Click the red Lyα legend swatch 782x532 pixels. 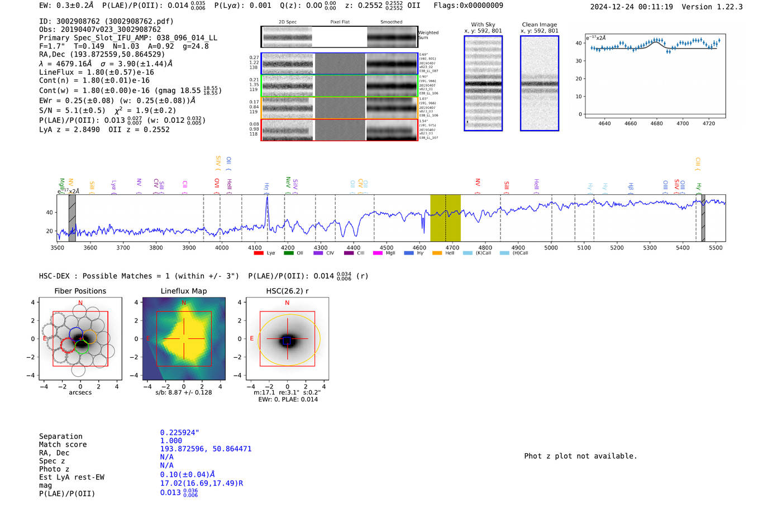click(x=259, y=253)
